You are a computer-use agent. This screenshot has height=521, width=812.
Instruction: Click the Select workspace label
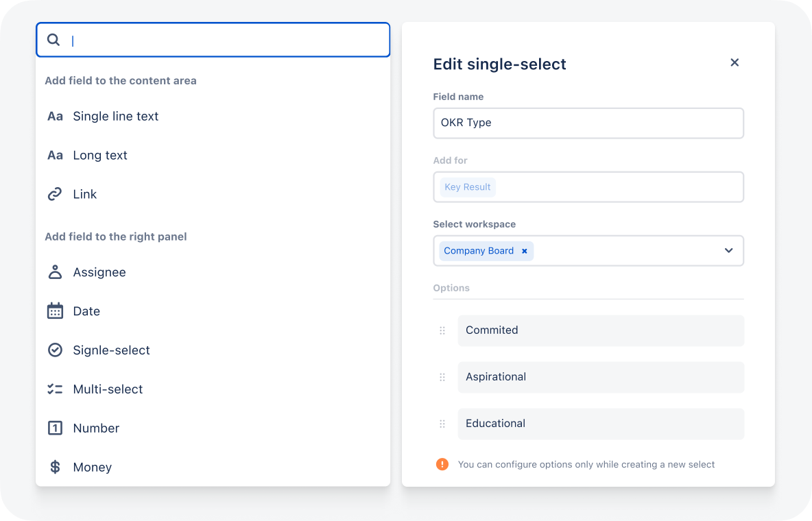tap(475, 224)
